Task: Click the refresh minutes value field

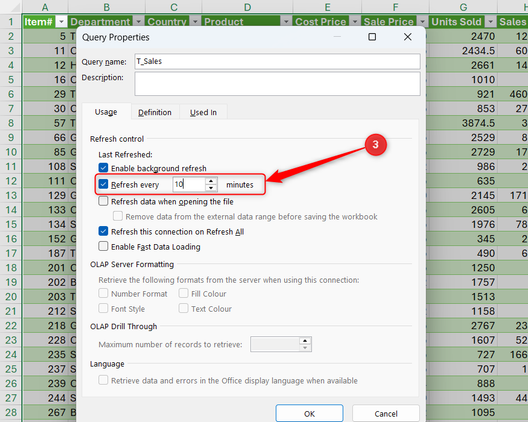Action: tap(189, 184)
